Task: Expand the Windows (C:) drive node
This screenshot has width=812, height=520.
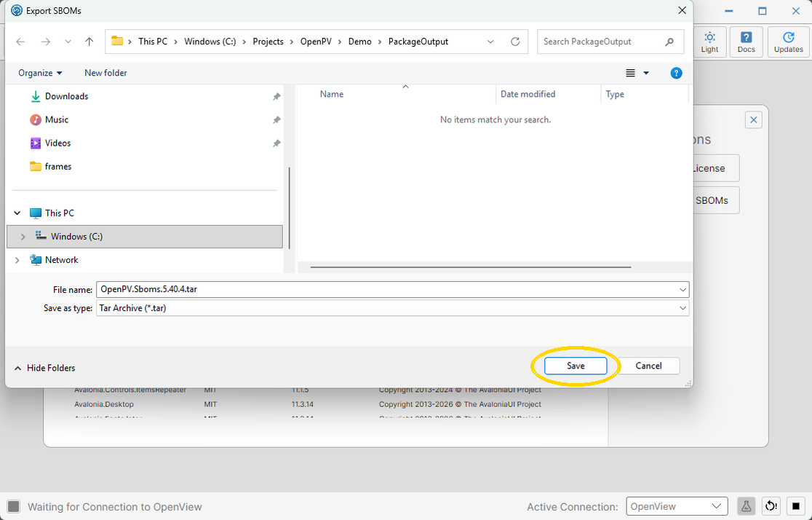Action: [x=23, y=237]
